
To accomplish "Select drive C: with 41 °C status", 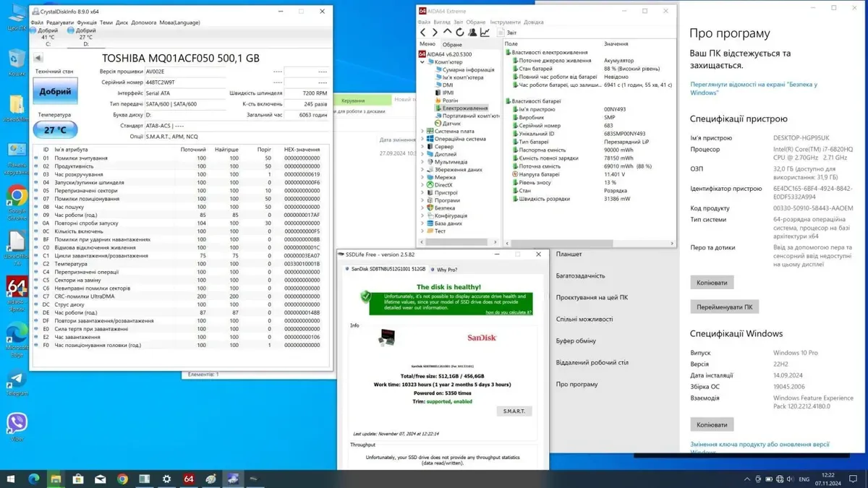I will tap(48, 36).
